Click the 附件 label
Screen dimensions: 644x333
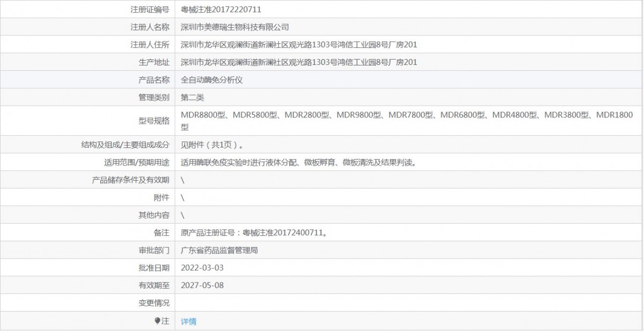point(162,197)
